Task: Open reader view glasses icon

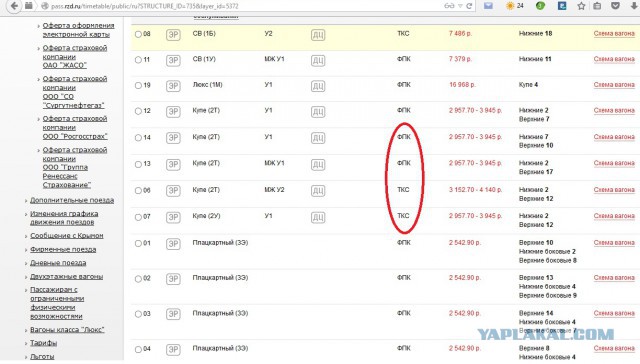Action: pyautogui.click(x=449, y=6)
